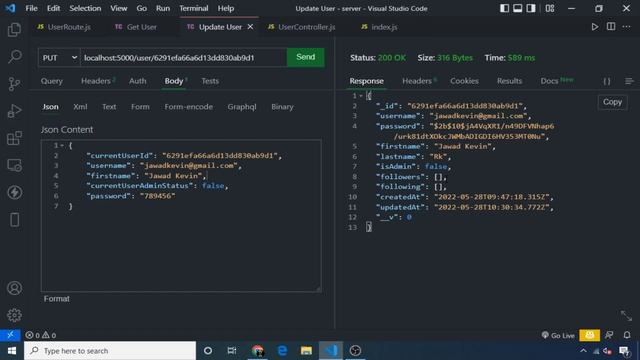Toggle the bottom panel layout icon

518,8
